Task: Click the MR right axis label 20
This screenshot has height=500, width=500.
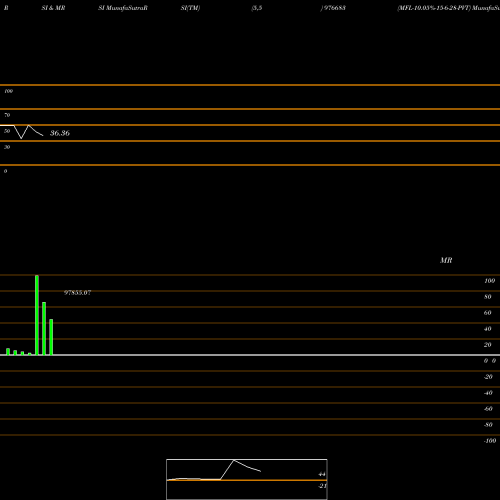Action: coord(488,345)
